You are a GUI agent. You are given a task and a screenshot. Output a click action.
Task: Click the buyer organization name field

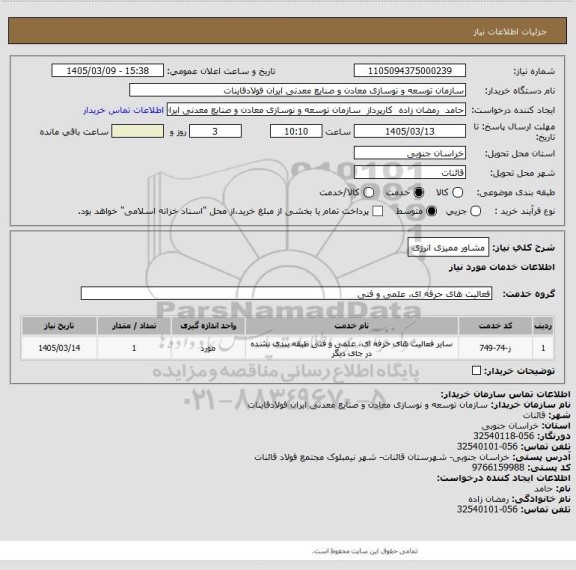[x=298, y=90]
